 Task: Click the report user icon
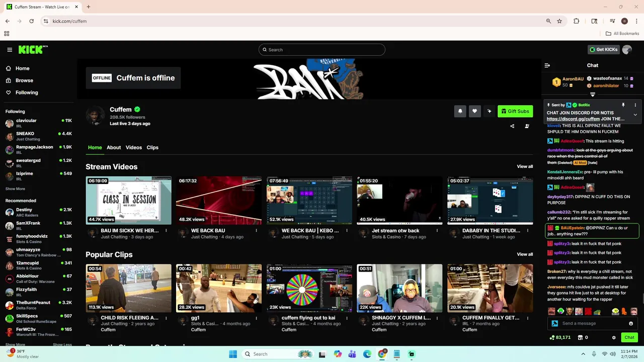527,126
